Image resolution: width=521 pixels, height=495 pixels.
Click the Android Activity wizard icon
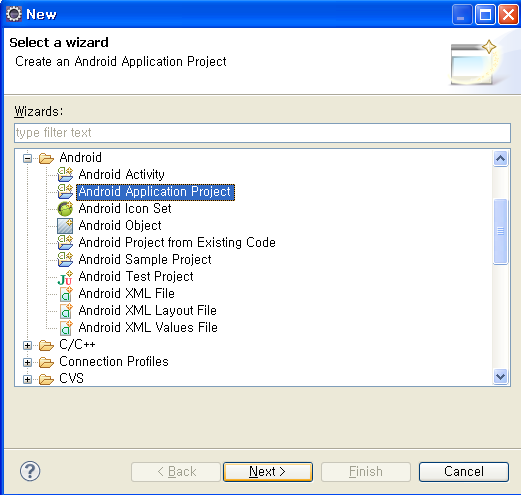pyautogui.click(x=65, y=174)
